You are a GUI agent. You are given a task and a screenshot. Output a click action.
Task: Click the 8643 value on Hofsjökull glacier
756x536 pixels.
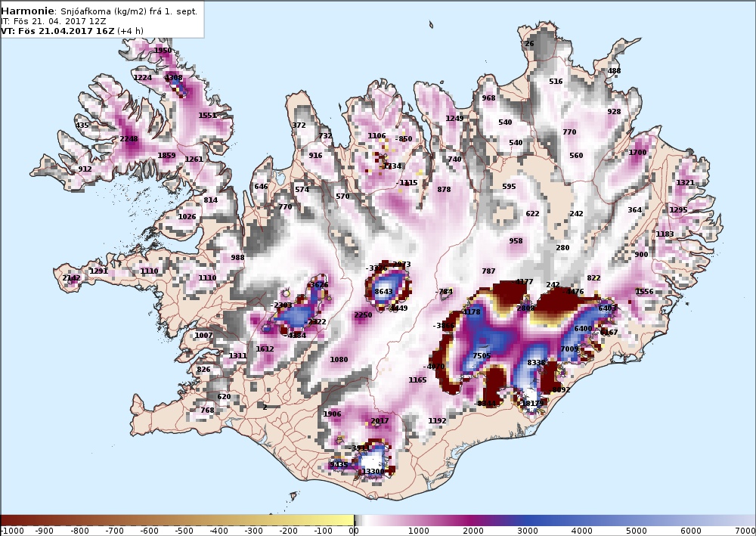(x=383, y=292)
